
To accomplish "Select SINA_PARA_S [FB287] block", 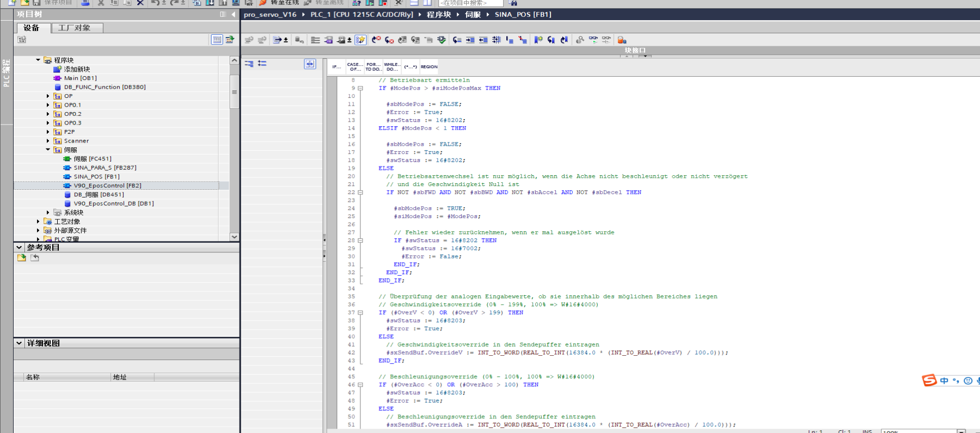I will (105, 168).
